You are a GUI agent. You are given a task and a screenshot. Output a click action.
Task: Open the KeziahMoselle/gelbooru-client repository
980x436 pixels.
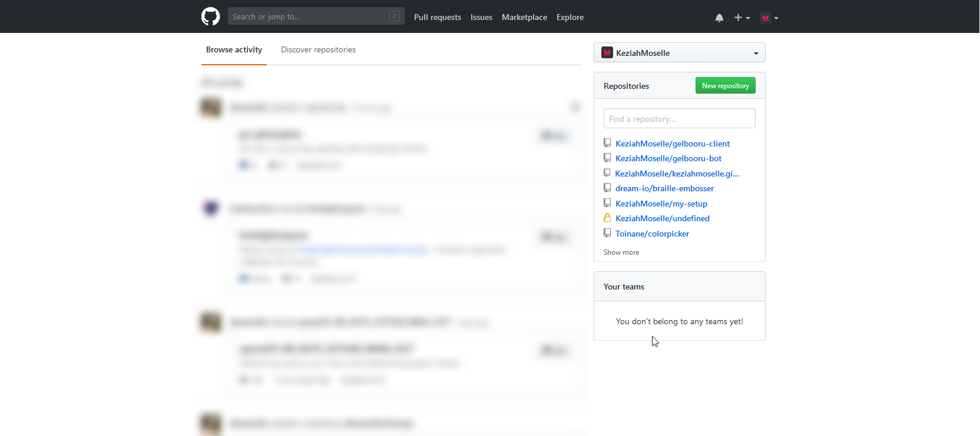point(673,144)
